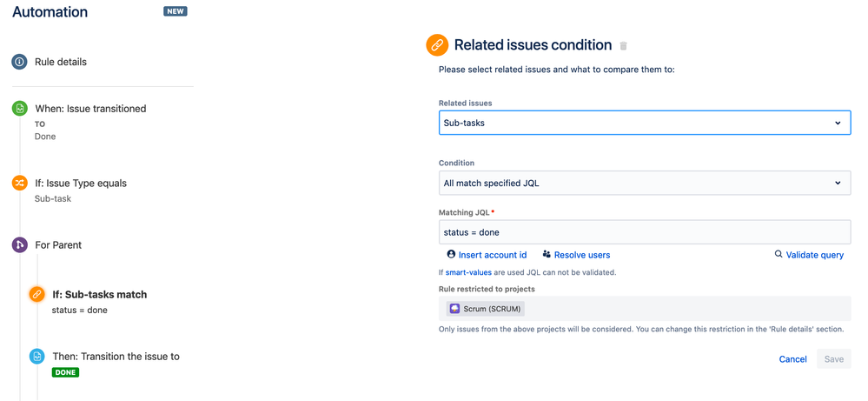Click the orange Sub-tasks match link icon
The height and width of the screenshot is (401, 868).
point(36,294)
